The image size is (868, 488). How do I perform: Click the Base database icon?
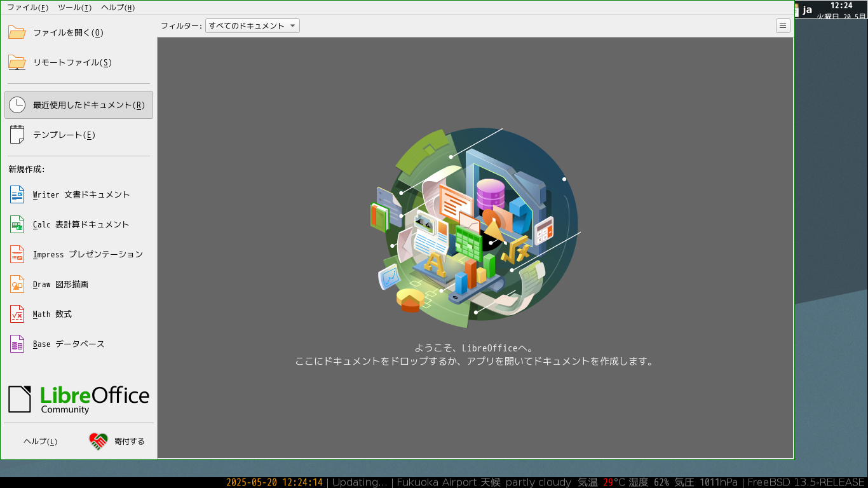(x=17, y=344)
